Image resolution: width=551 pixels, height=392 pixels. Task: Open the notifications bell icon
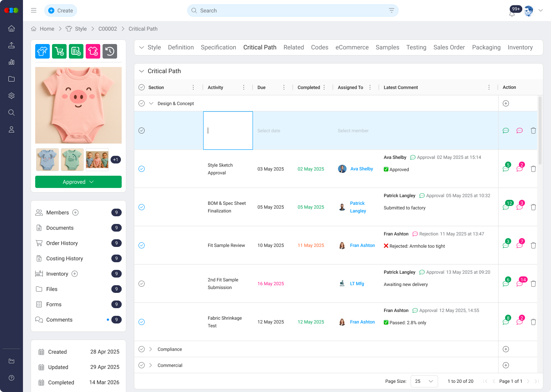[512, 13]
